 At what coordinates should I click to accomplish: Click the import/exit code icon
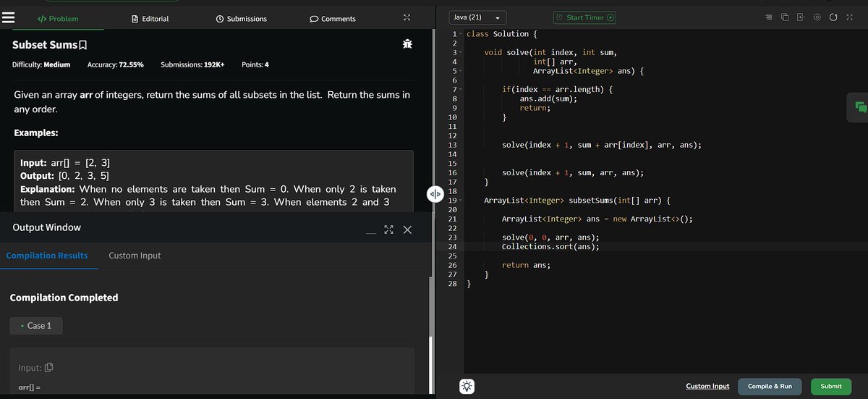click(801, 17)
